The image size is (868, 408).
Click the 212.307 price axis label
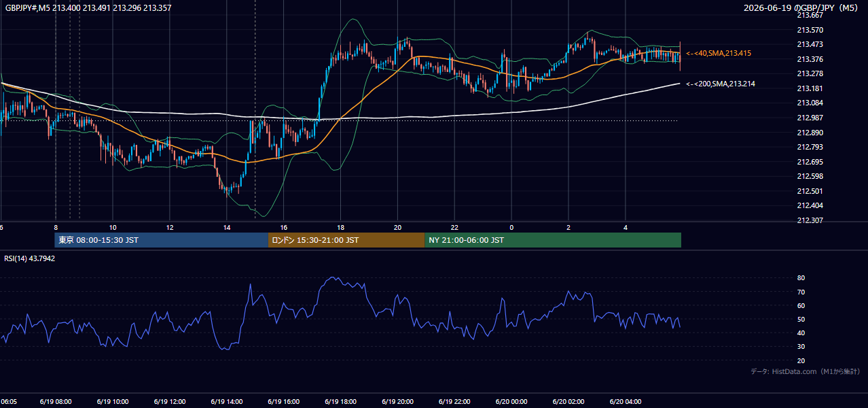coord(810,220)
